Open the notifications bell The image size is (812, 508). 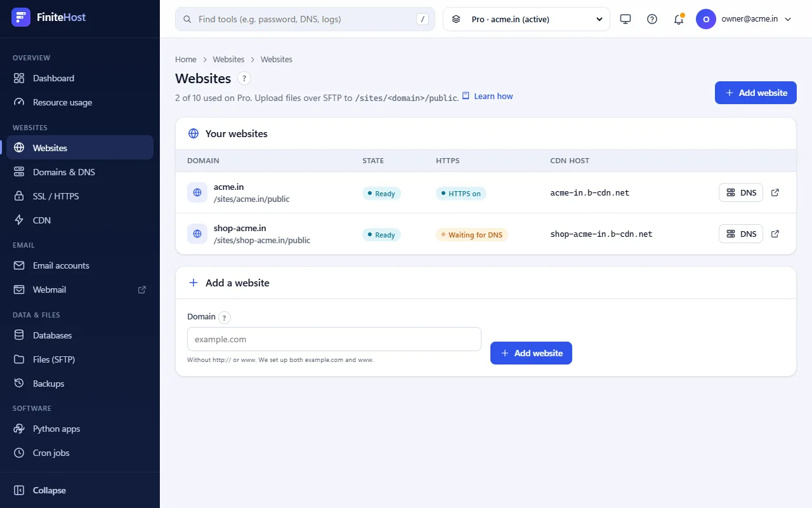[x=679, y=19]
